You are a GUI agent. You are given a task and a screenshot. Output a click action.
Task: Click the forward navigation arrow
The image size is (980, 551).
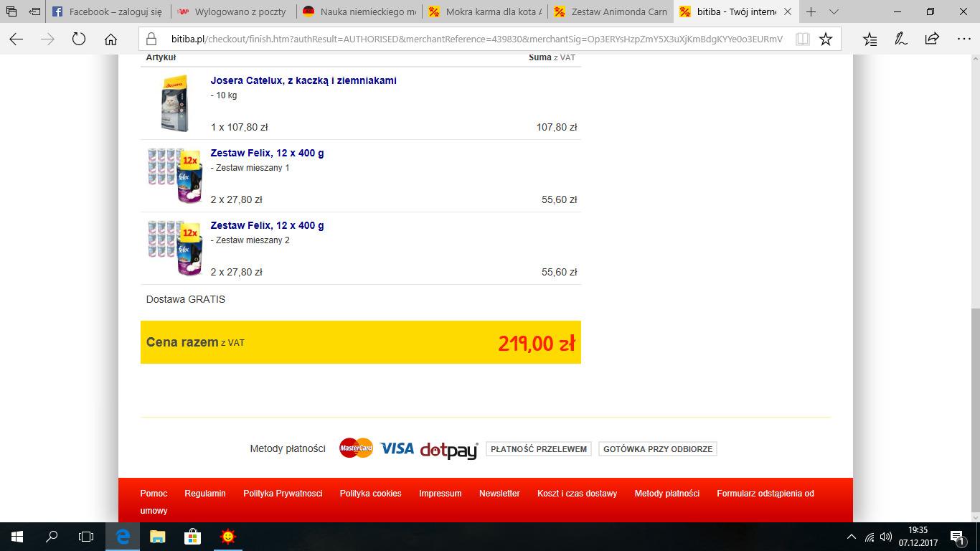pos(48,39)
